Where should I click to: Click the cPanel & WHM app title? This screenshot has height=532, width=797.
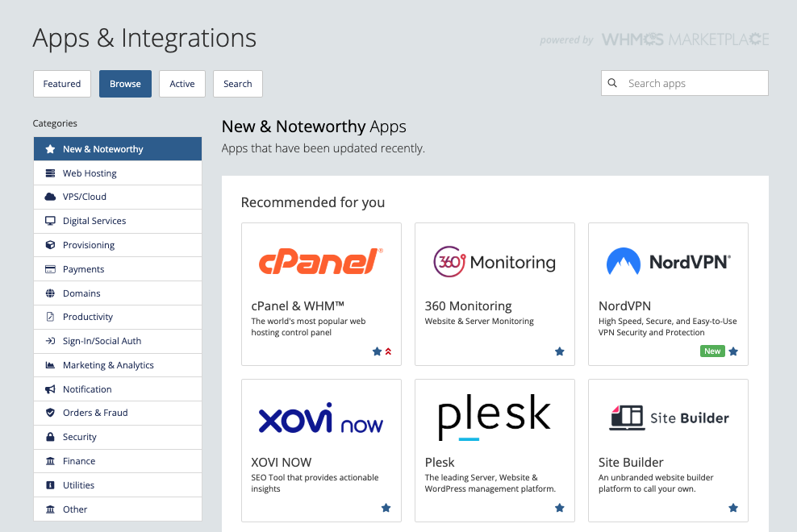coord(298,305)
